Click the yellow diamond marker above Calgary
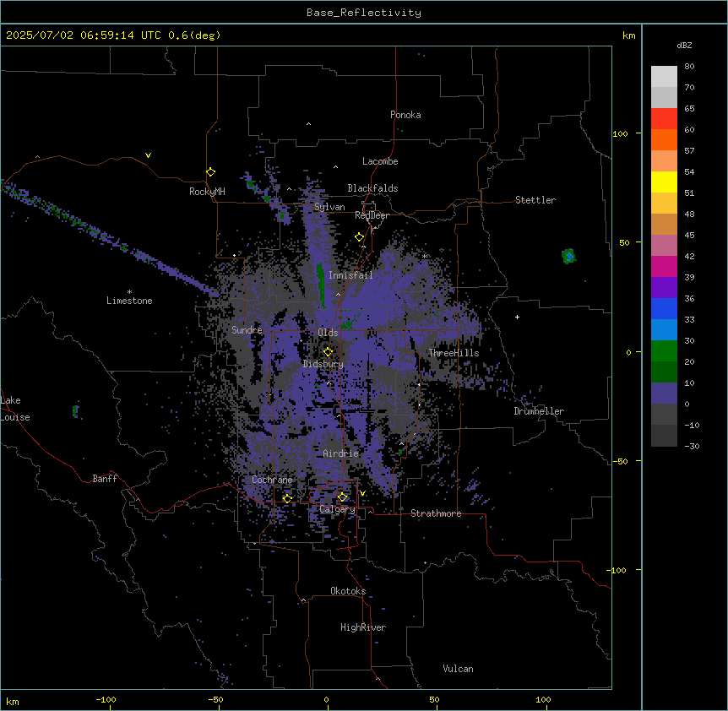The height and width of the screenshot is (711, 728). pyautogui.click(x=342, y=497)
